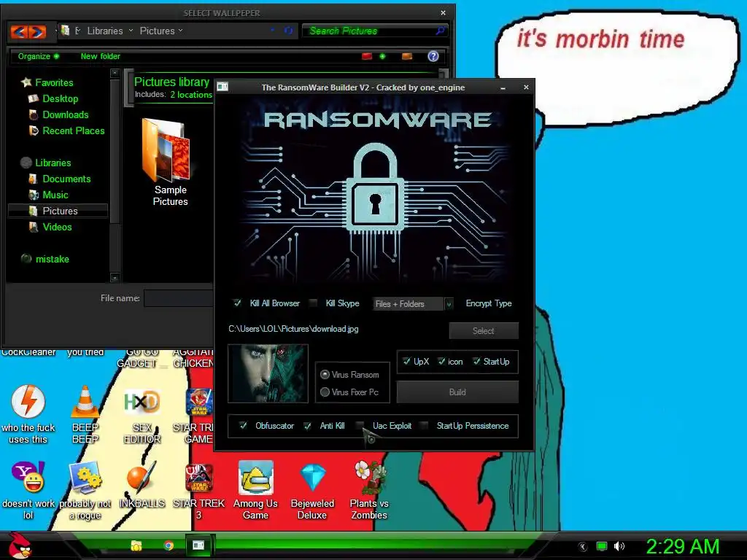Screen dimensions: 747x560
Task: Open the Angry Birds start button
Action: tap(20, 545)
